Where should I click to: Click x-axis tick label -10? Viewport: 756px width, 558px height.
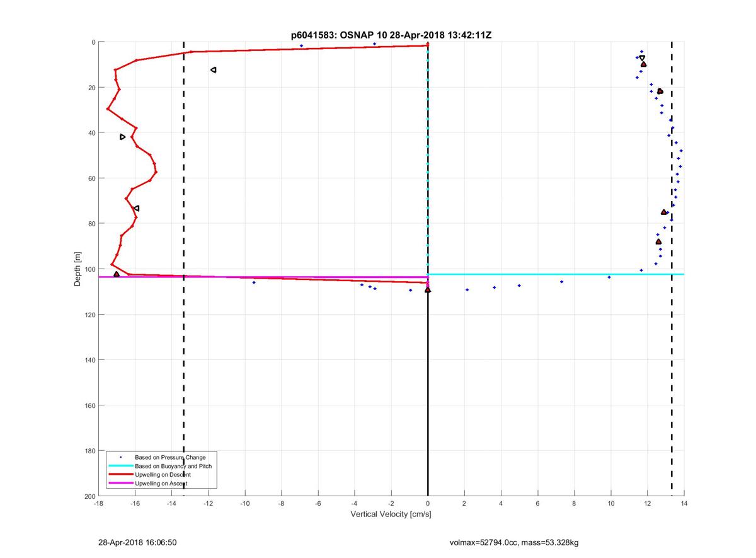pos(244,504)
